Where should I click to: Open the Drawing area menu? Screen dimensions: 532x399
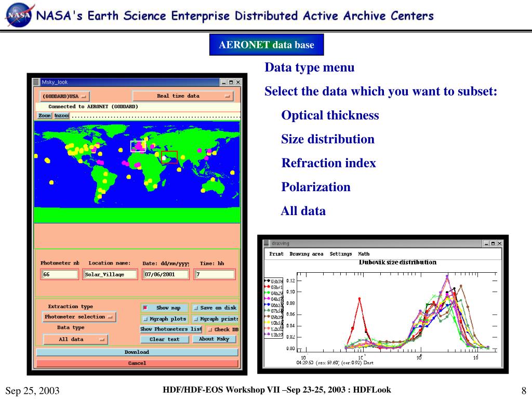point(307,254)
